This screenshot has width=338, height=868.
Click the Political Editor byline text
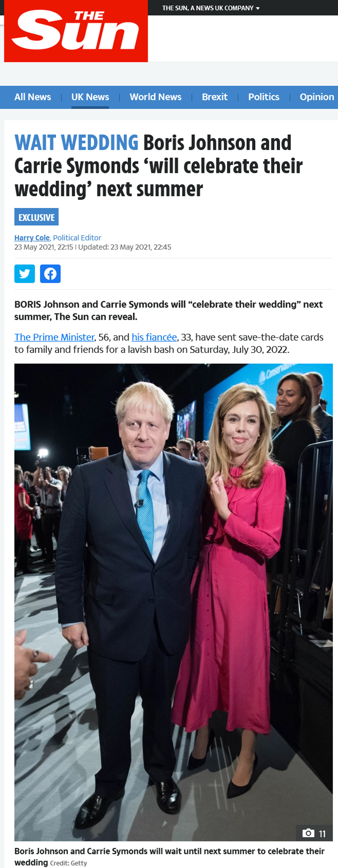coord(77,238)
